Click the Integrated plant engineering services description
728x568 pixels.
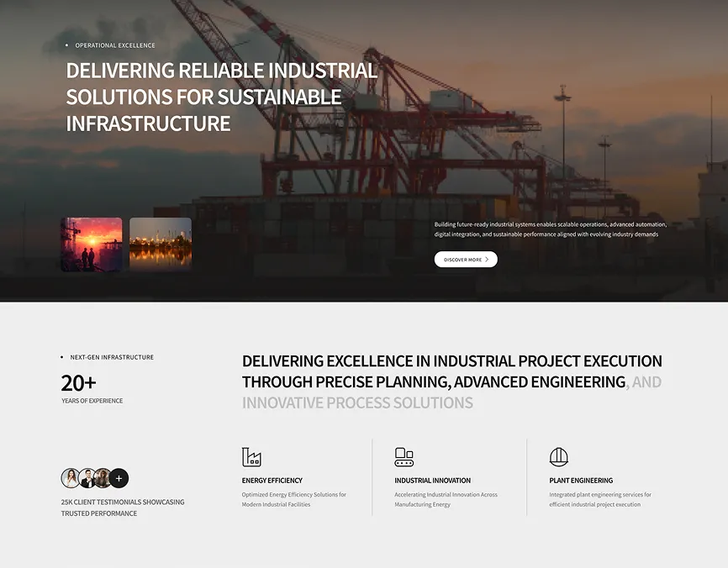click(600, 499)
